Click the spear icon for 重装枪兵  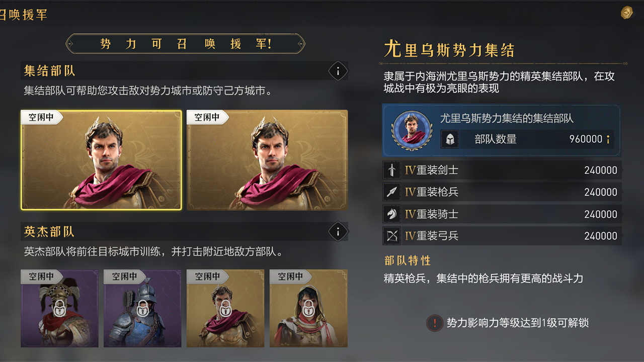[391, 192]
